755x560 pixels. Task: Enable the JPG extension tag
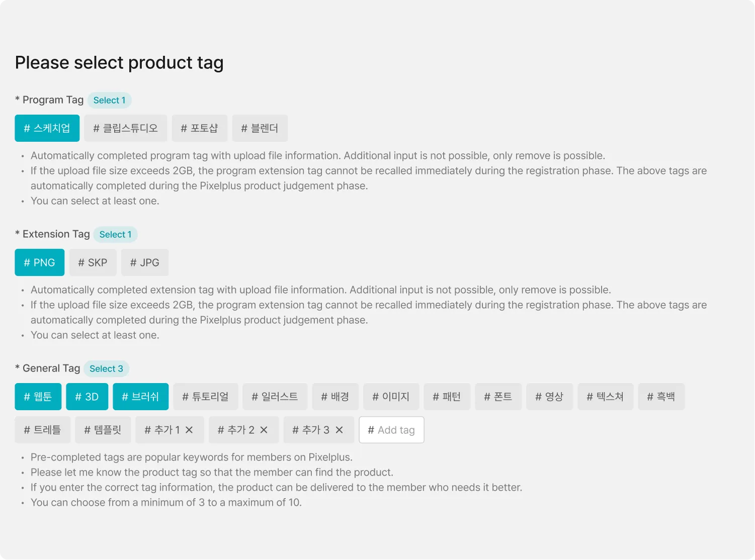pyautogui.click(x=144, y=262)
